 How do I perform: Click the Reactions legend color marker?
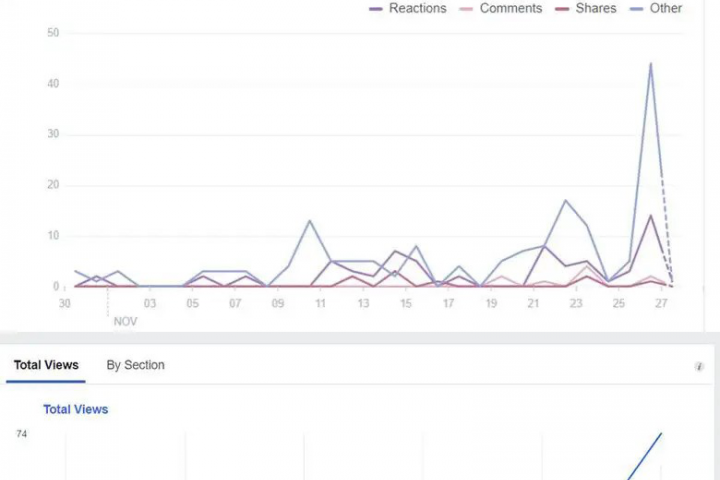point(376,9)
